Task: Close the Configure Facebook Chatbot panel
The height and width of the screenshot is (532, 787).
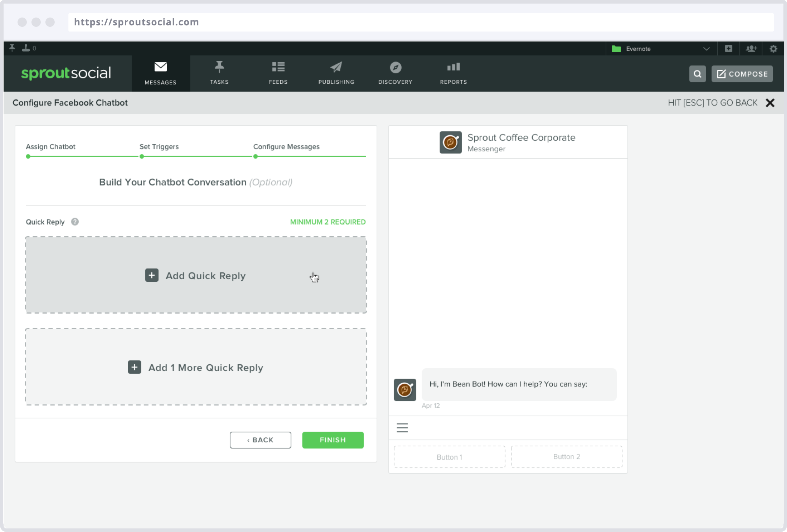Action: pyautogui.click(x=770, y=103)
